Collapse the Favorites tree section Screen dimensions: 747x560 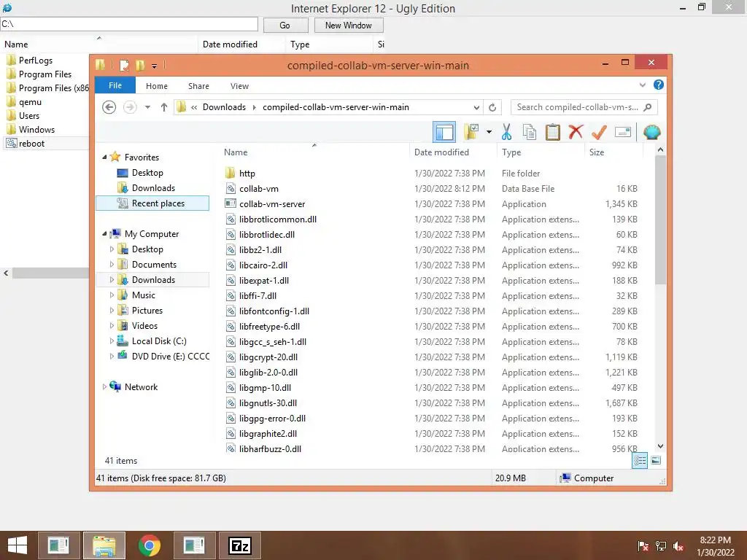point(104,157)
